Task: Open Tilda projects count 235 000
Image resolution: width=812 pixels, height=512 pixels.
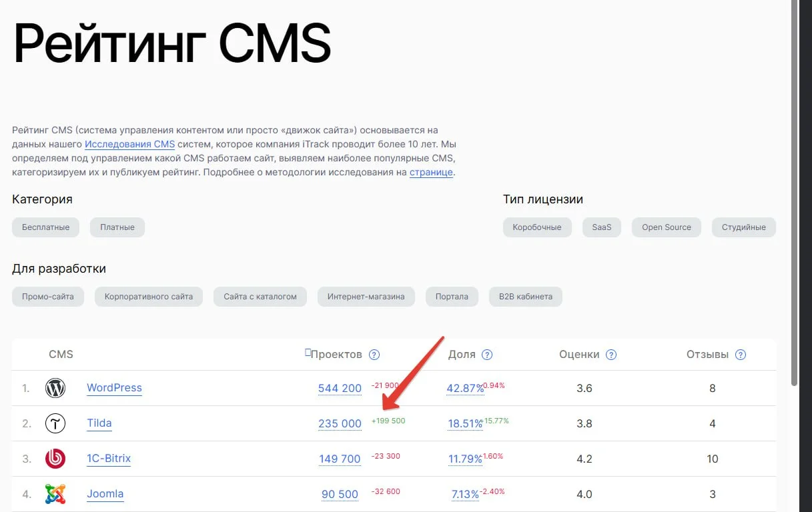Action: pos(340,424)
